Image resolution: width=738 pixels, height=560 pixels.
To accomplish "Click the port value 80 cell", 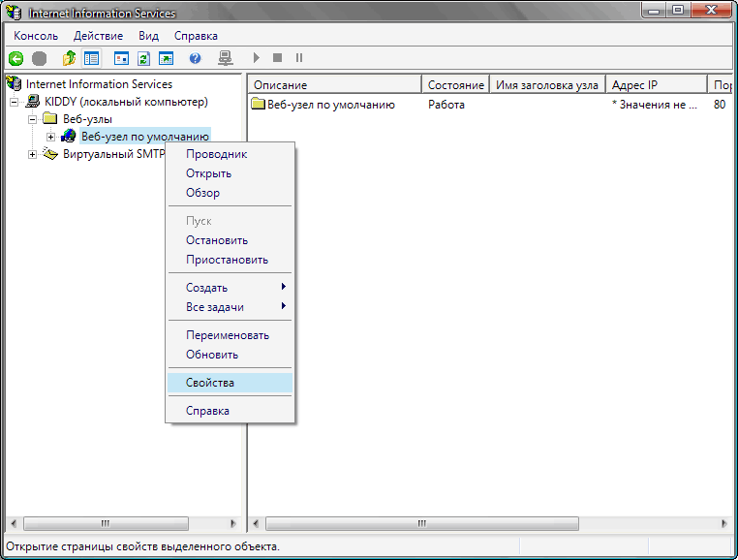I will tap(720, 104).
